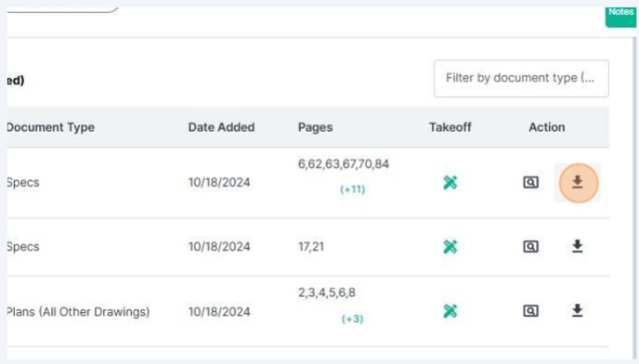Sort by the Date Added column header
639x364 pixels.
click(x=221, y=127)
